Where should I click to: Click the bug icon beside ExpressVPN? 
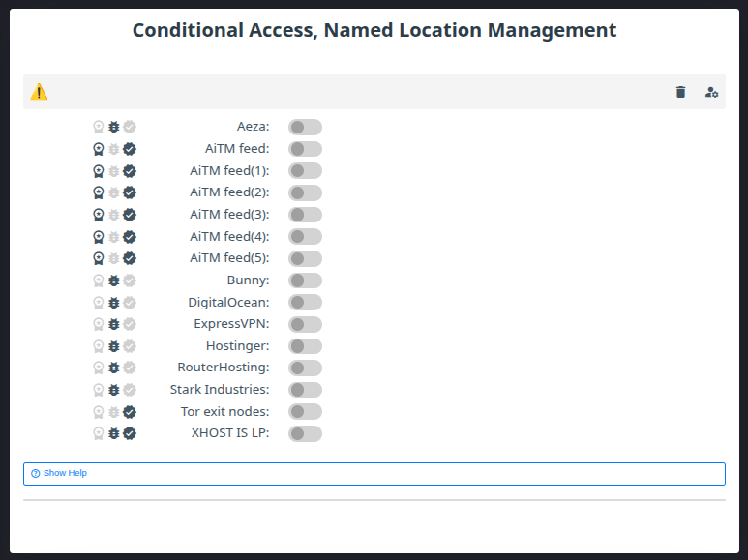point(113,324)
